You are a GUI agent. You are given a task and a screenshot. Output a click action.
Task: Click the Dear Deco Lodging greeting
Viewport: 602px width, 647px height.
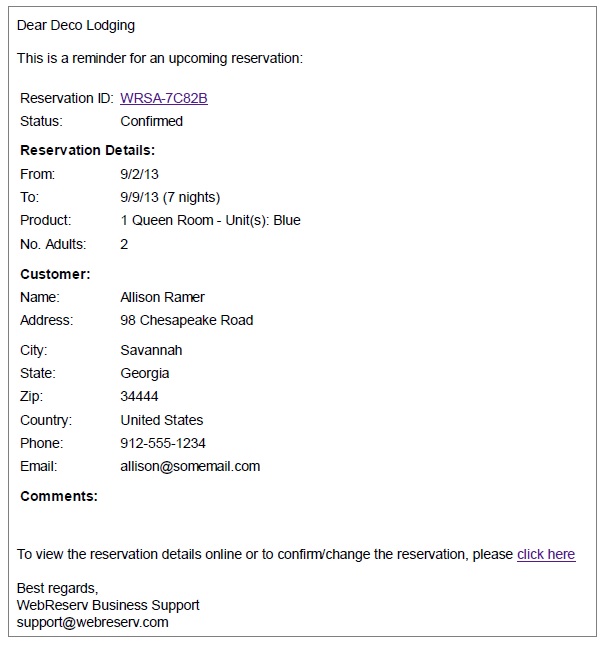(x=76, y=25)
